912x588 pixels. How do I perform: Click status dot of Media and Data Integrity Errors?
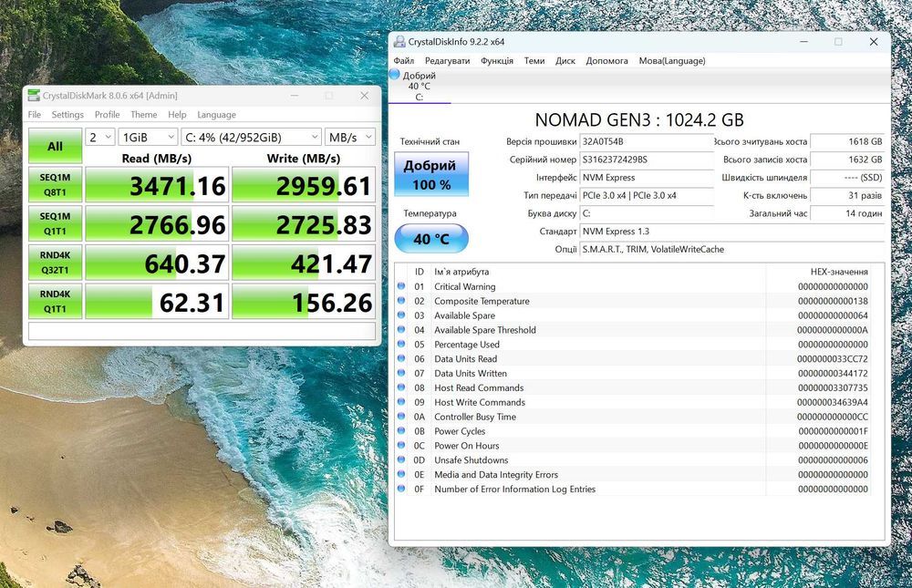tap(400, 474)
